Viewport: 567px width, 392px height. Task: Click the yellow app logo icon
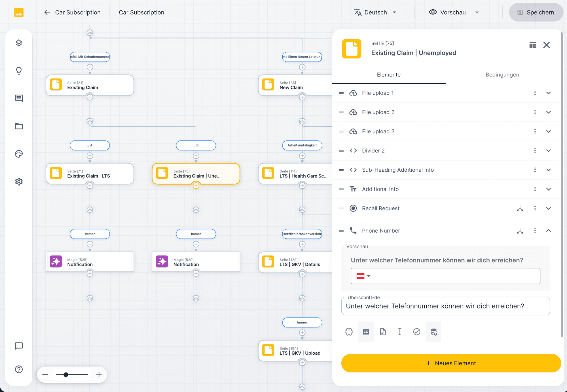19,12
